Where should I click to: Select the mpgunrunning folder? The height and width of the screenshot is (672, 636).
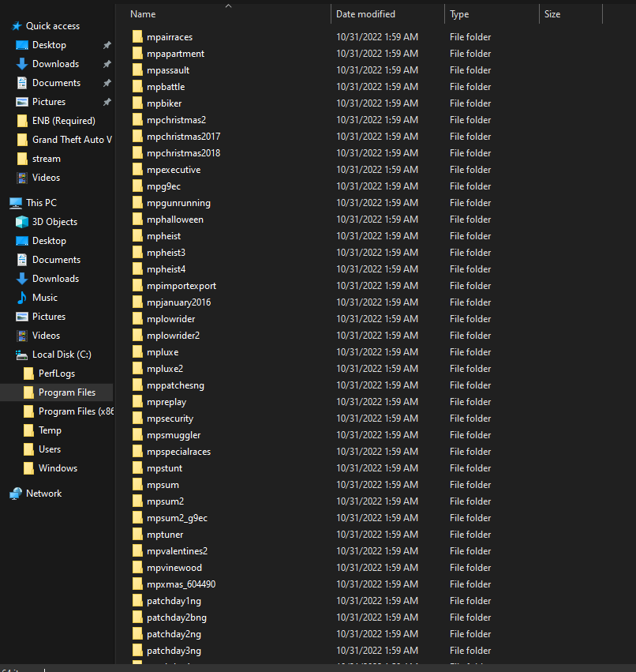coord(178,203)
